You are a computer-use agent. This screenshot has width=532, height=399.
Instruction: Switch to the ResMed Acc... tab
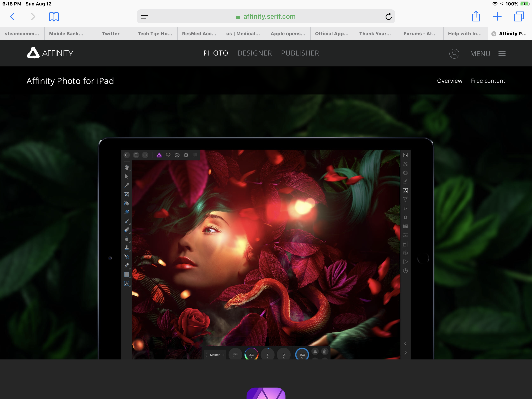click(199, 34)
